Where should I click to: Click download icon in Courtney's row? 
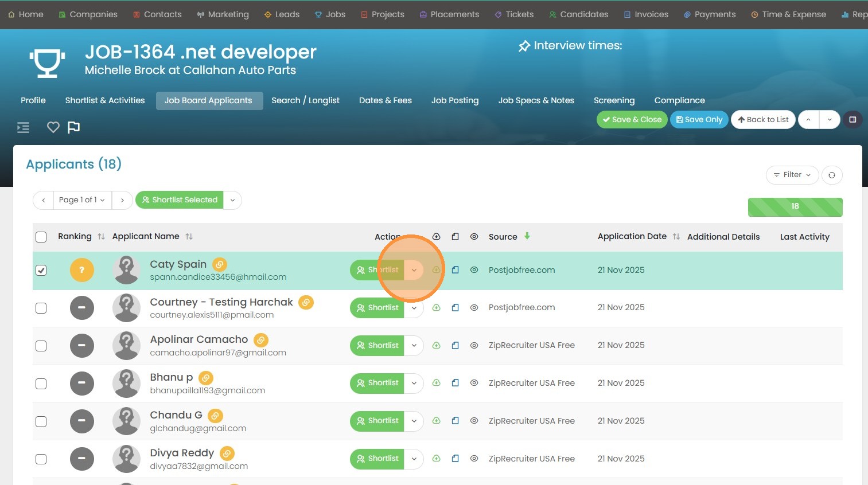click(436, 308)
